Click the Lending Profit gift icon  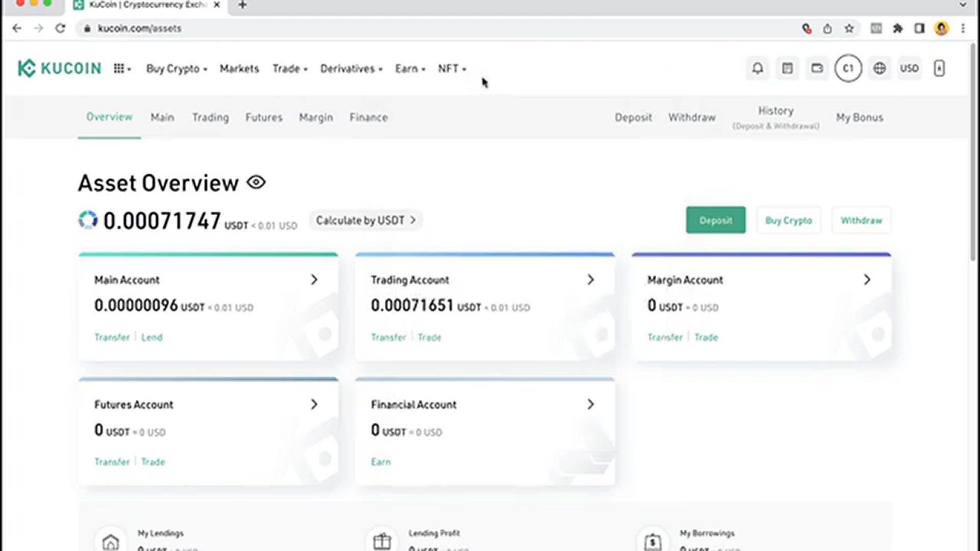click(382, 541)
